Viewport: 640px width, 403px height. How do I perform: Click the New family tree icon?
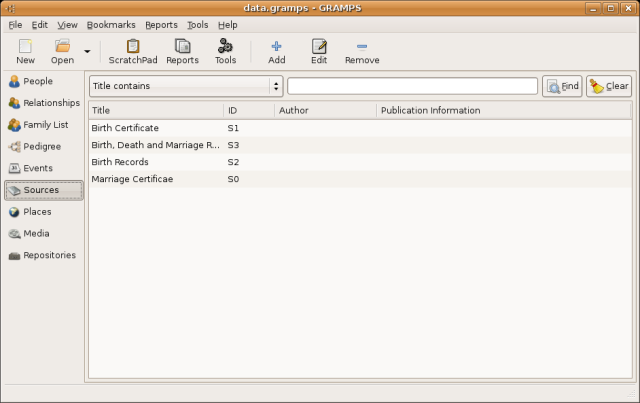pyautogui.click(x=25, y=46)
